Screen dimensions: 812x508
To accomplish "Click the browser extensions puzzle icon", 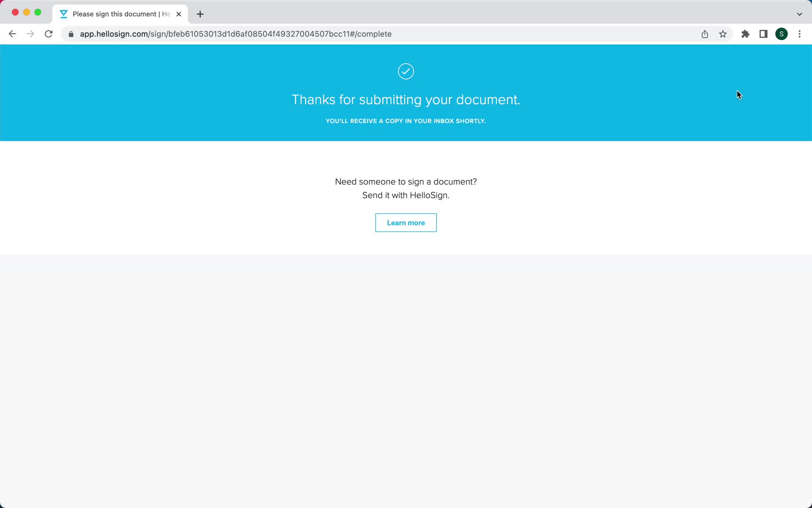I will [745, 33].
